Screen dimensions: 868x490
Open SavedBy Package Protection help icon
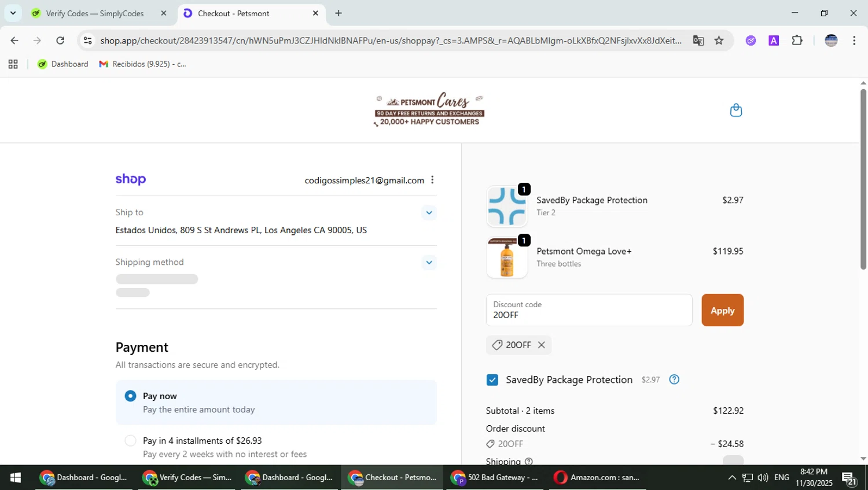(674, 380)
